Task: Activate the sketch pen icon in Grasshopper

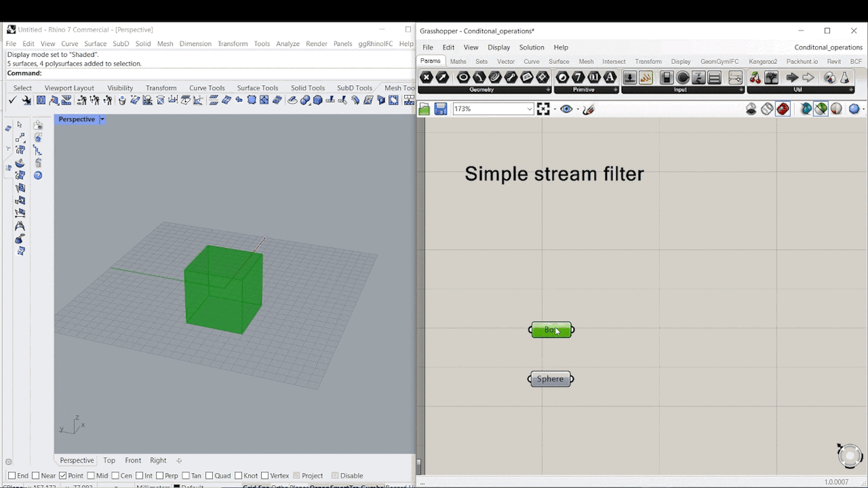Action: pos(589,109)
